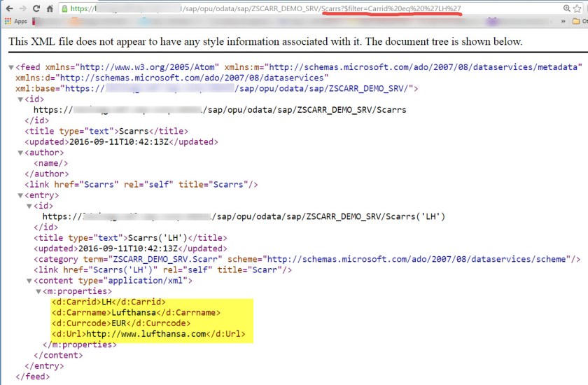Viewport: 588px width, 385px height.
Task: Bookmark this page with the star icon
Action: 577,8
